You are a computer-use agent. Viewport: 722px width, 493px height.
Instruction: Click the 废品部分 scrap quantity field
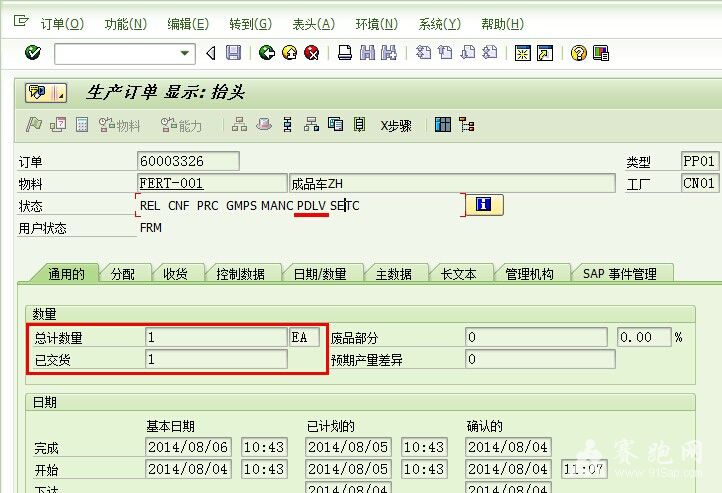tap(536, 337)
